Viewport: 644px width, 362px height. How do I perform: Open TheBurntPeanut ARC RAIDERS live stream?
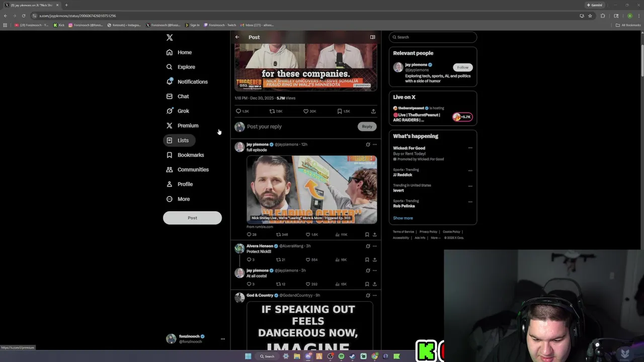(433, 115)
